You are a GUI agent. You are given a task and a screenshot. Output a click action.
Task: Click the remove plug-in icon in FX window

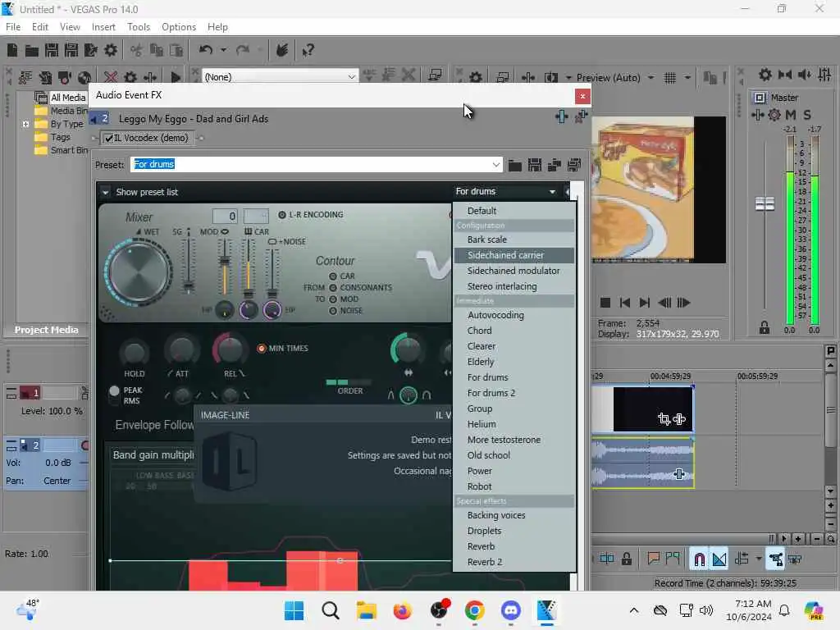pyautogui.click(x=581, y=116)
